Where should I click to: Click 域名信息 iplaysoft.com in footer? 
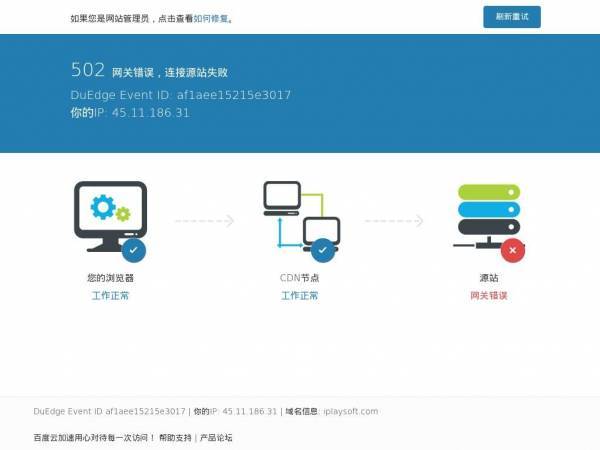pyautogui.click(x=332, y=411)
